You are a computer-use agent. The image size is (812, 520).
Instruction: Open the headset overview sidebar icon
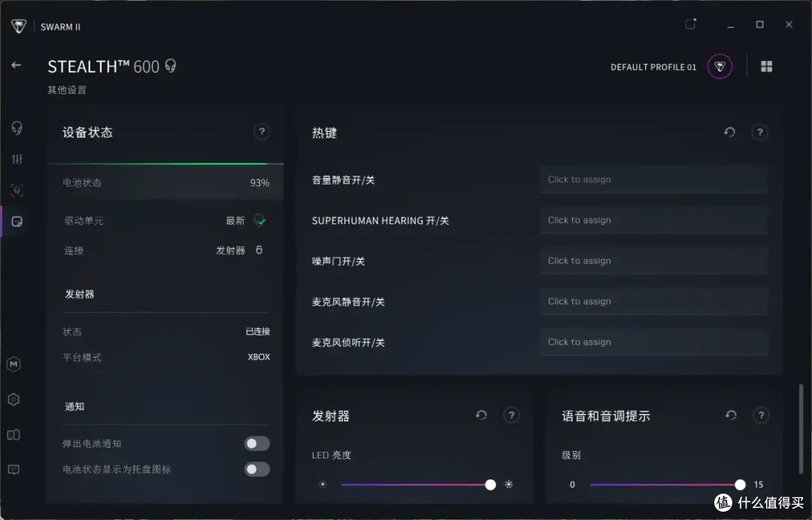(17, 128)
